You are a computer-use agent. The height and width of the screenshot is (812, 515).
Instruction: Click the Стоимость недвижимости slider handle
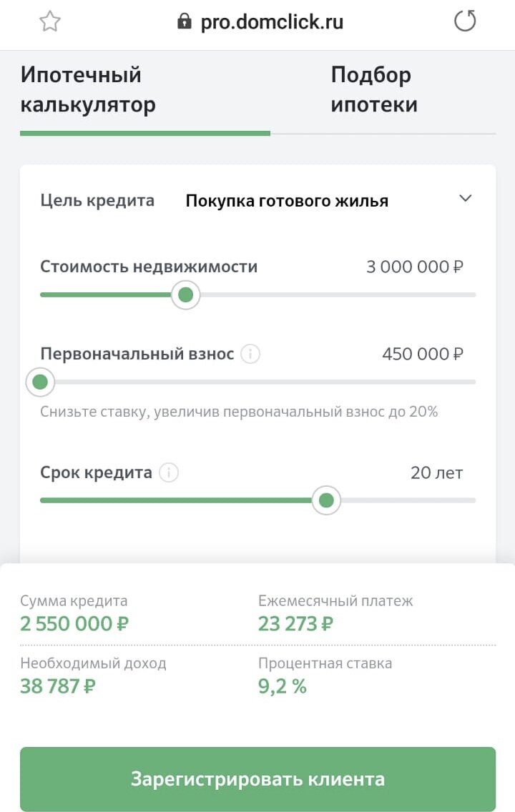click(x=185, y=294)
